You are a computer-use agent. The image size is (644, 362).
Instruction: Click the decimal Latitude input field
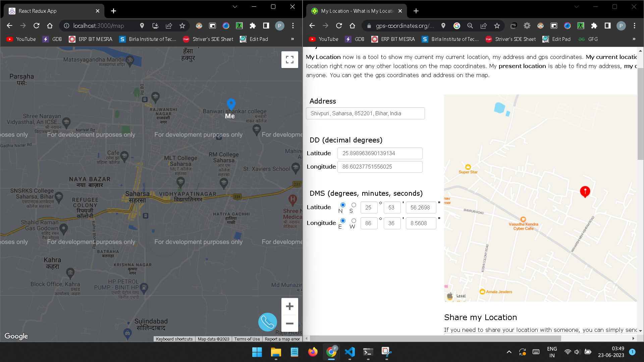tap(379, 153)
